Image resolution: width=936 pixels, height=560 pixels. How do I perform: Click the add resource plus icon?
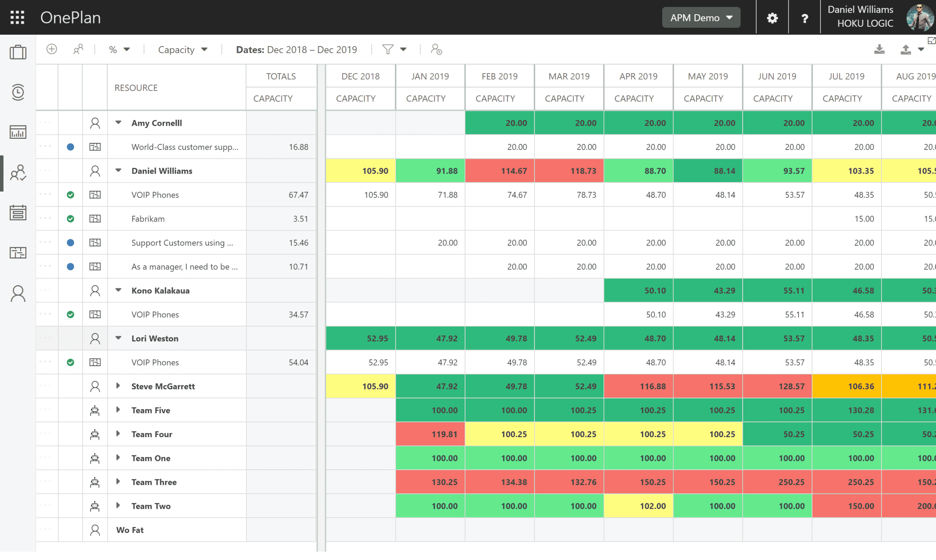52,49
